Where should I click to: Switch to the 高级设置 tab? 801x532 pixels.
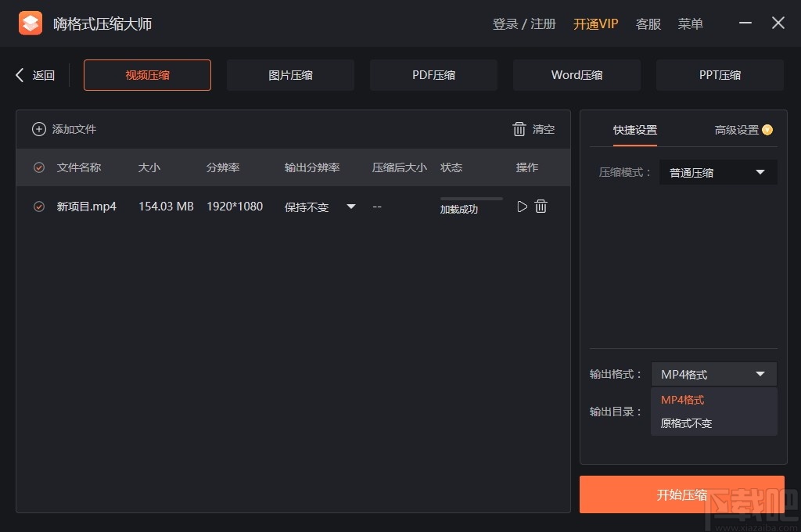point(737,131)
